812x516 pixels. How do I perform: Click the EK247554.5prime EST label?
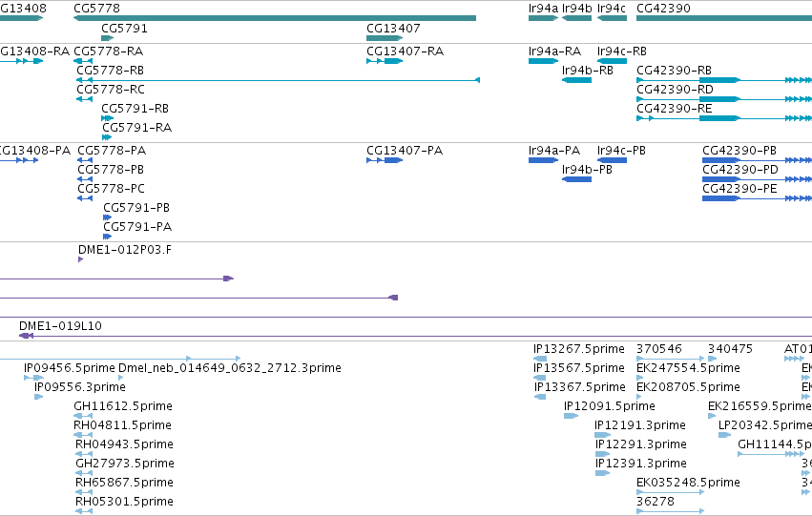688,368
